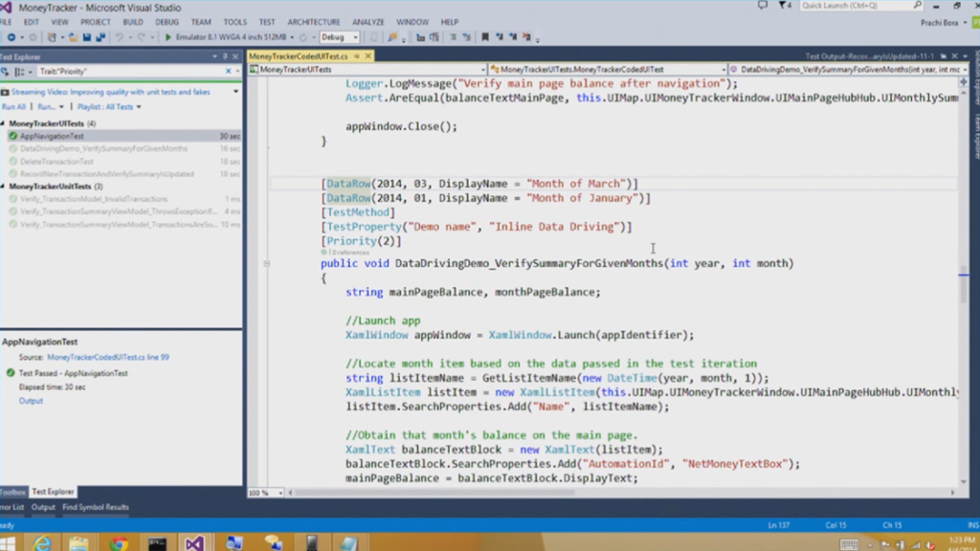Click the Test Explorer group-by icon

point(20,72)
